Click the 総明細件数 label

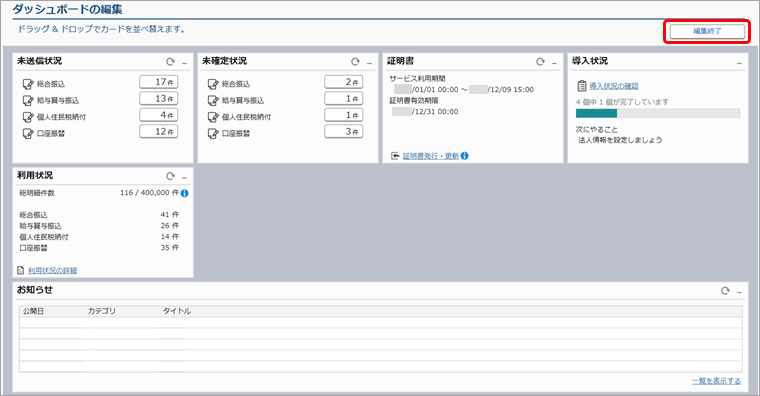pyautogui.click(x=37, y=193)
